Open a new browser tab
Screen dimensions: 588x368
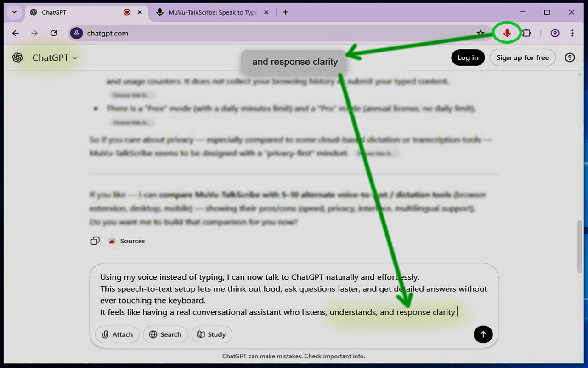click(x=285, y=12)
